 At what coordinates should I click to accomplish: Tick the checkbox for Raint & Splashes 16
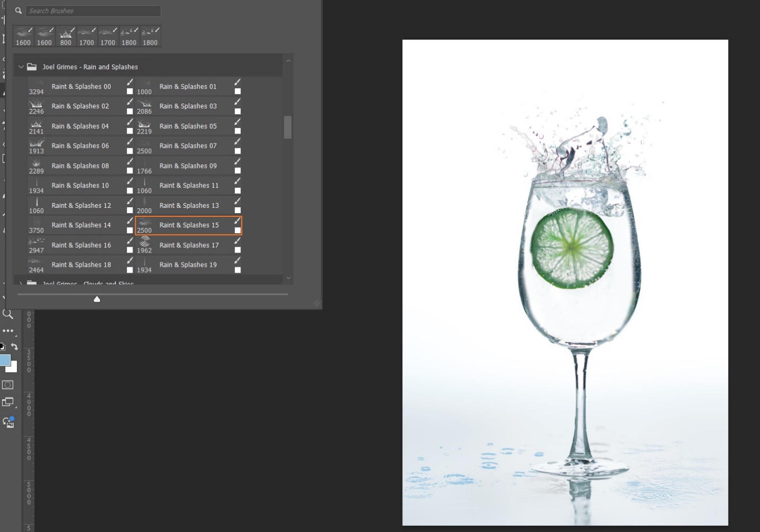(x=130, y=250)
